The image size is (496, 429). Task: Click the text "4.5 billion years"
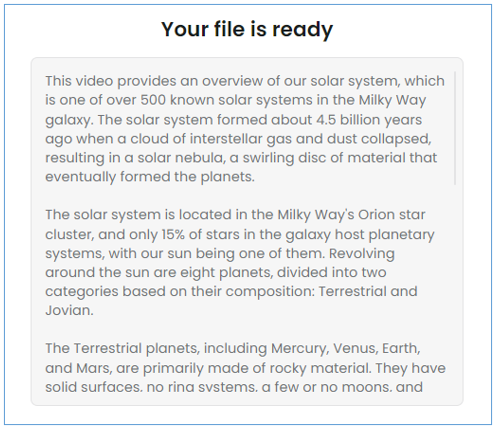pyautogui.click(x=369, y=120)
